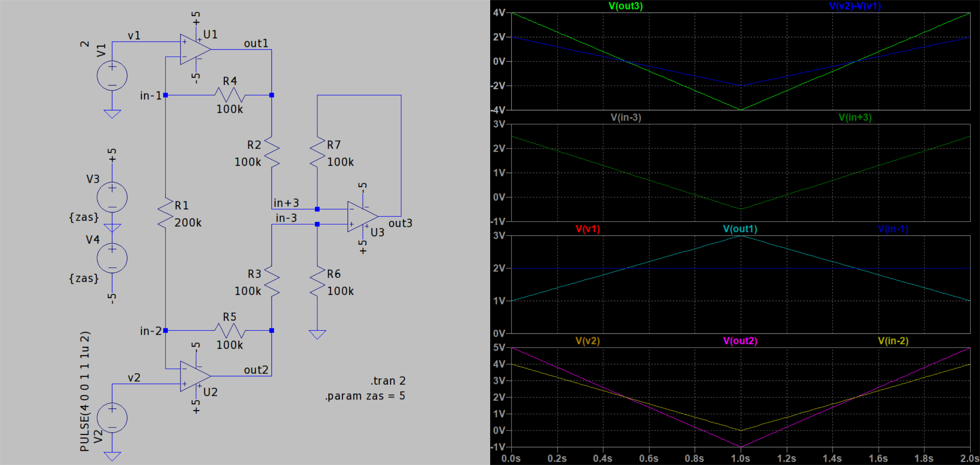Click junction node at R4 right end
This screenshot has height=465, width=980.
[x=271, y=95]
